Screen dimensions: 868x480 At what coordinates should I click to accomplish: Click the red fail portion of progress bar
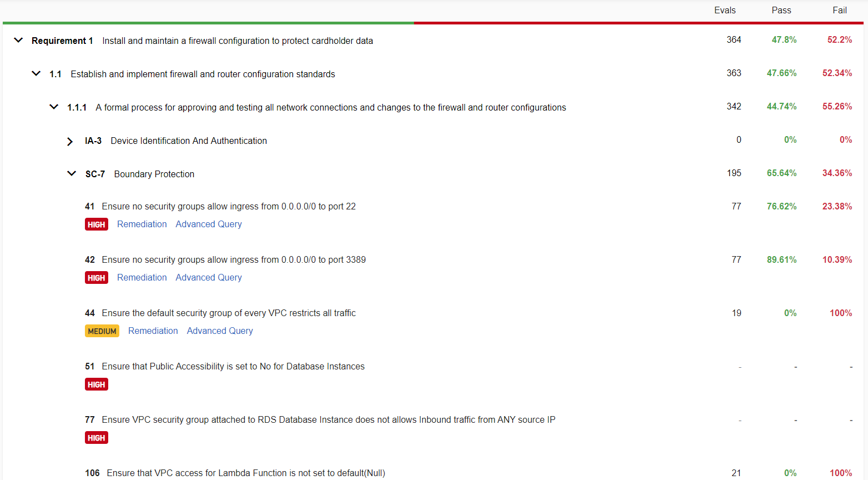[638, 23]
